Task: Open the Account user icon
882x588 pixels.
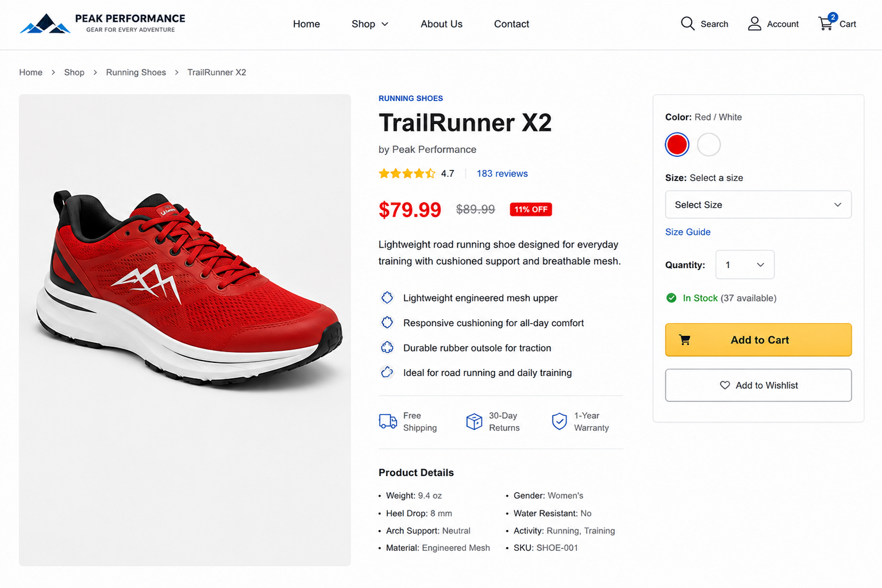Action: pyautogui.click(x=754, y=24)
